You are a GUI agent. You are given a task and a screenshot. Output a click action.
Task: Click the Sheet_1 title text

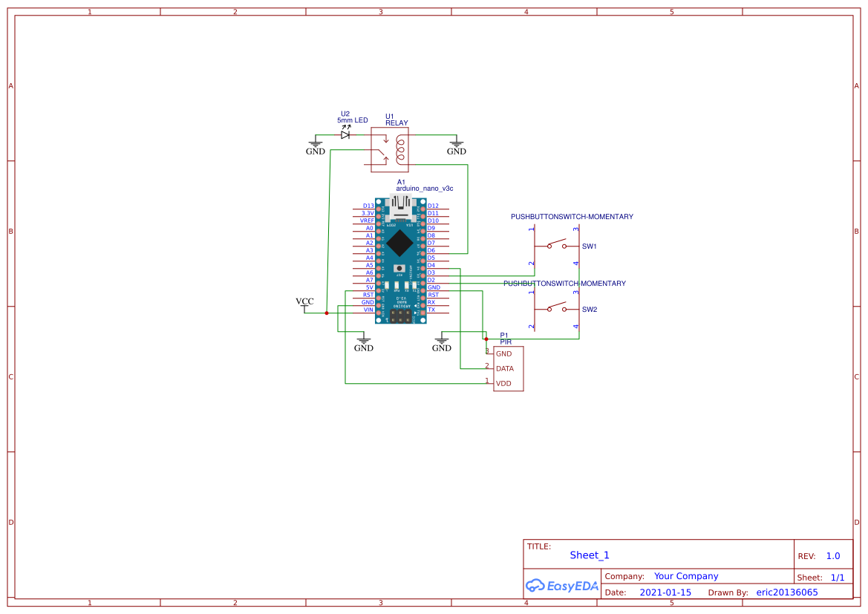coord(589,555)
